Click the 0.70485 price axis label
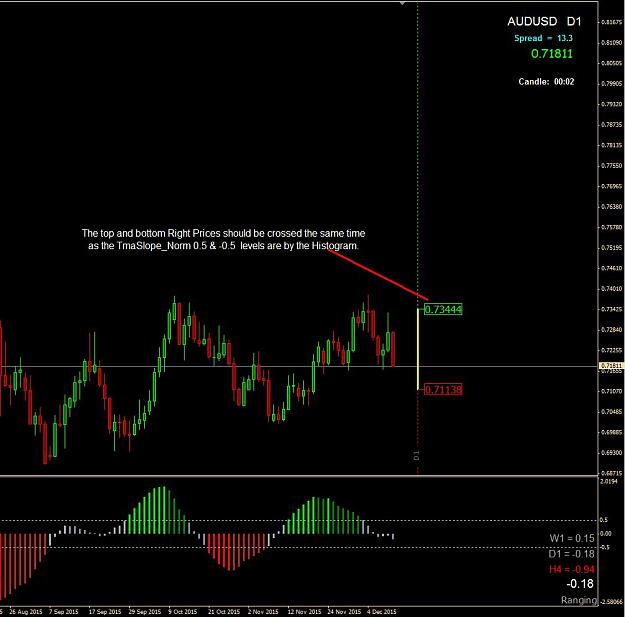625x617 pixels. pos(612,412)
